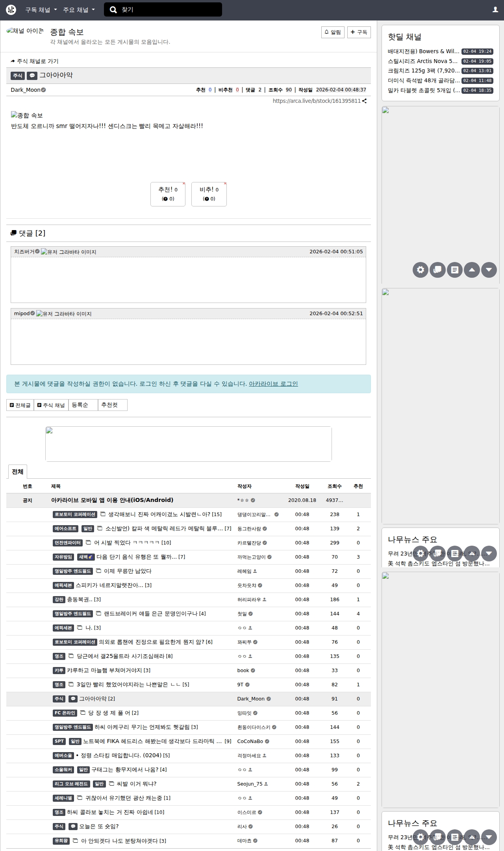
Task: Toggle the 알림 notification button
Action: (333, 32)
